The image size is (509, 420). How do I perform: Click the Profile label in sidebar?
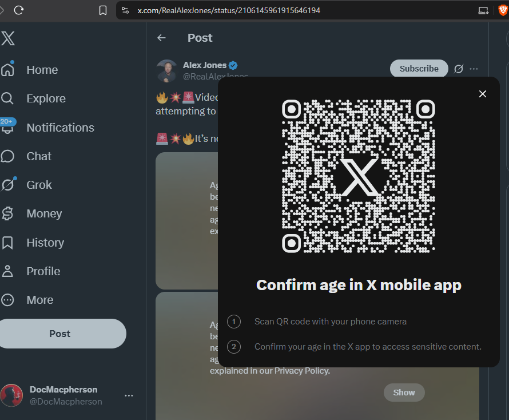43,271
